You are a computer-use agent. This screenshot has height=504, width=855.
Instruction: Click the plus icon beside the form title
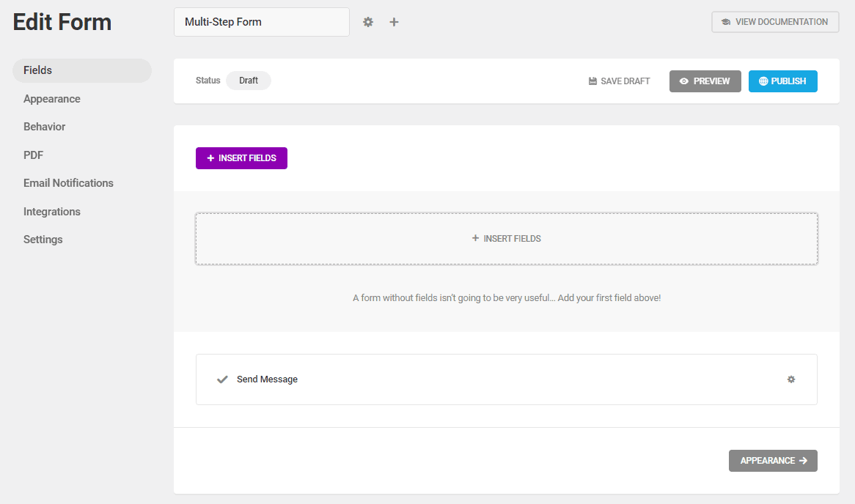coord(394,22)
